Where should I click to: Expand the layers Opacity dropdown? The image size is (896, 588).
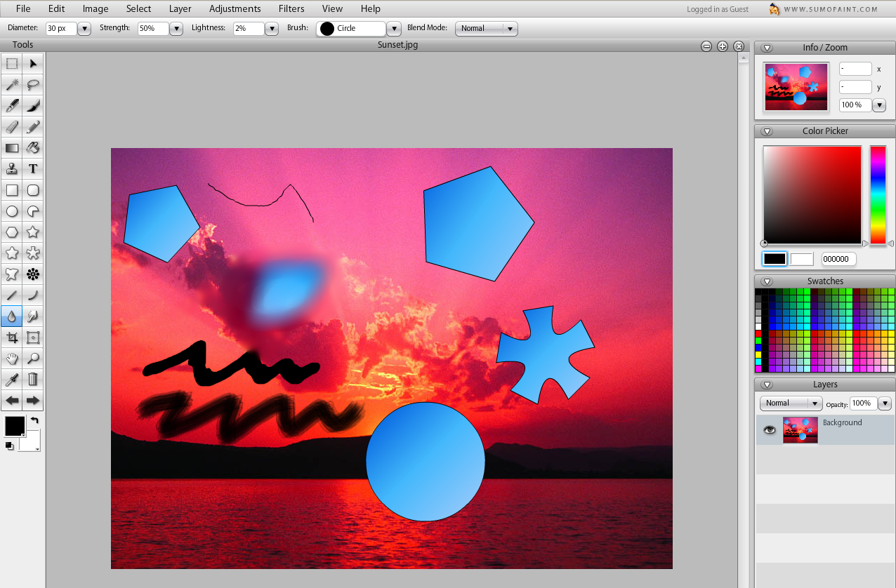click(885, 403)
